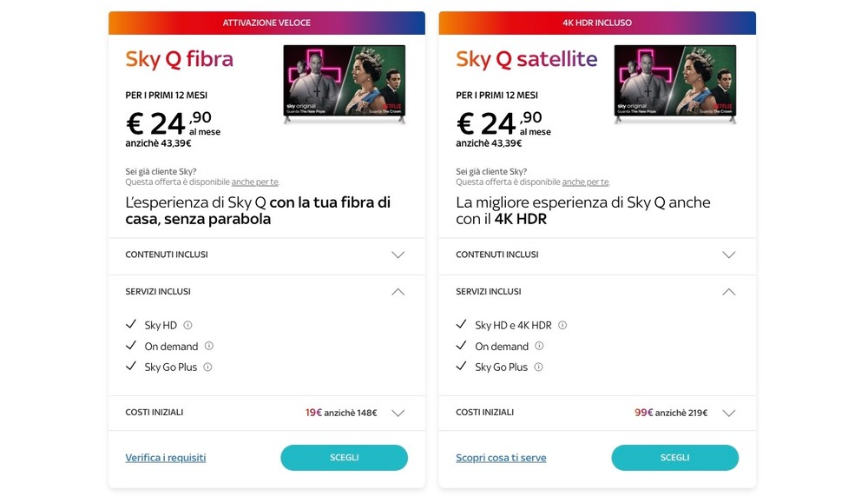Click info icon beside satellite On demand
Image resolution: width=868 pixels, height=503 pixels.
(x=539, y=346)
